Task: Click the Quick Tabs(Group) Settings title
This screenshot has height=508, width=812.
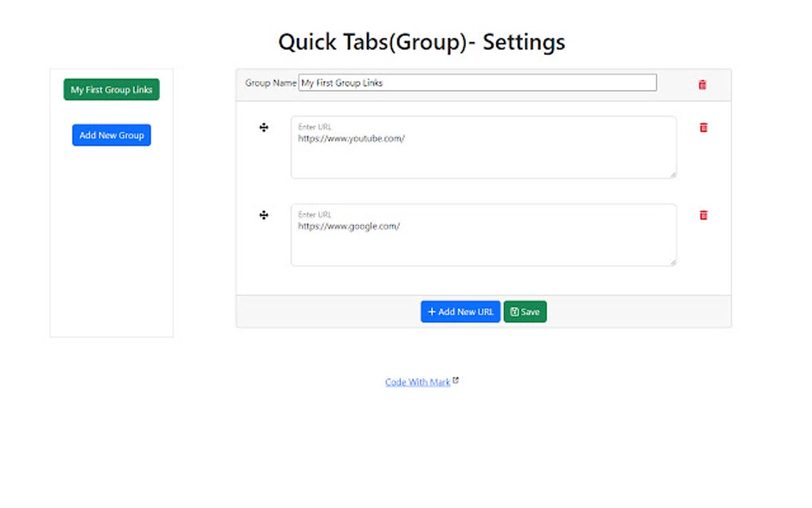Action: coord(421,41)
